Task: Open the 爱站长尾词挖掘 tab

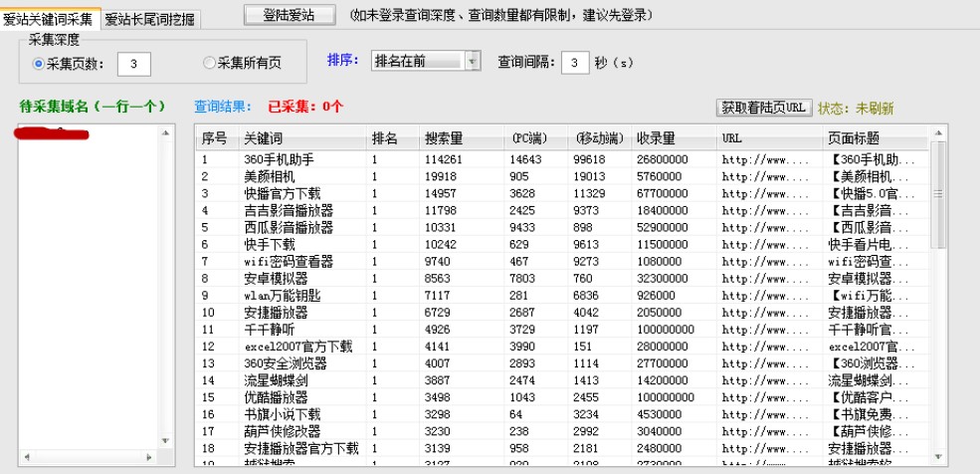Action: [x=150, y=19]
